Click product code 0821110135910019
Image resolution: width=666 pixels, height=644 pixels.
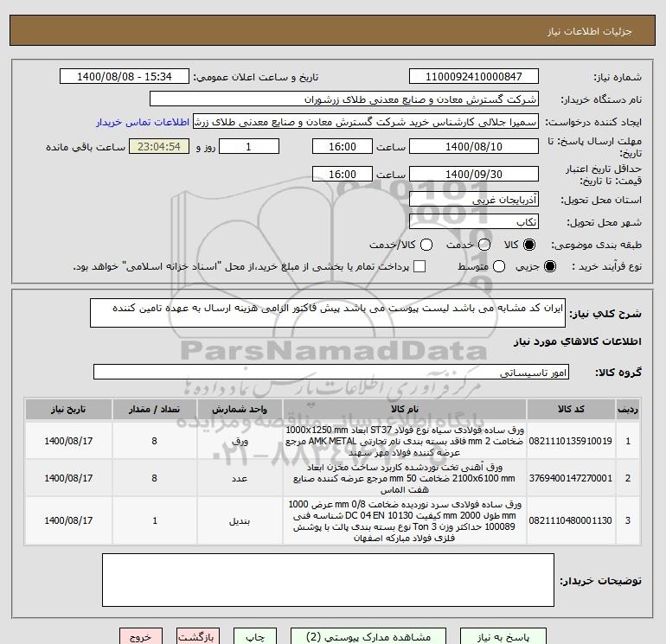coord(571,441)
